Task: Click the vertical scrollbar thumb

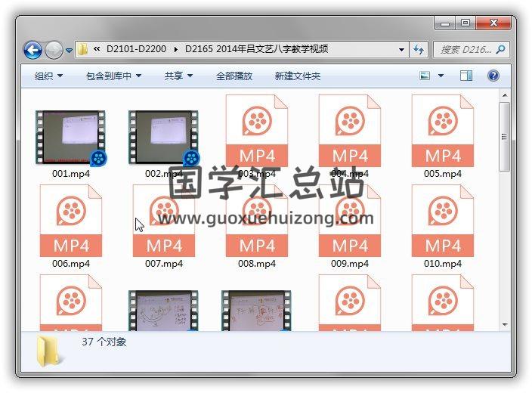Action: click(505, 137)
